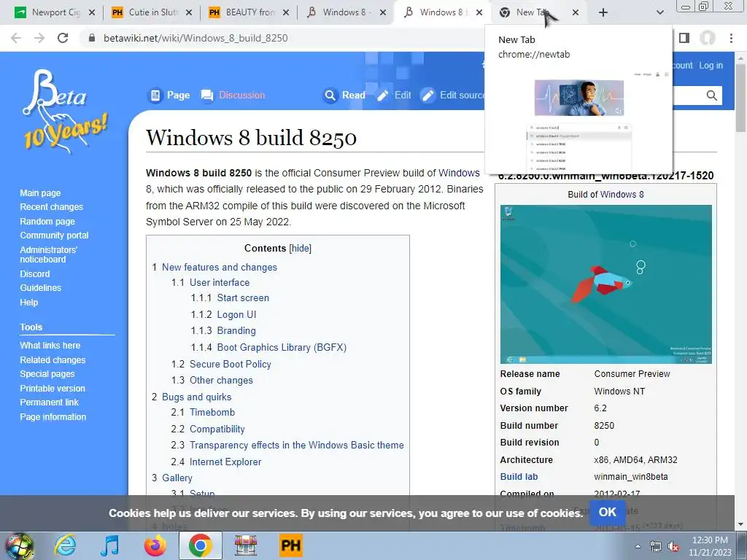This screenshot has height=560, width=747.
Task: Open a new tab with plus button
Action: click(x=603, y=12)
